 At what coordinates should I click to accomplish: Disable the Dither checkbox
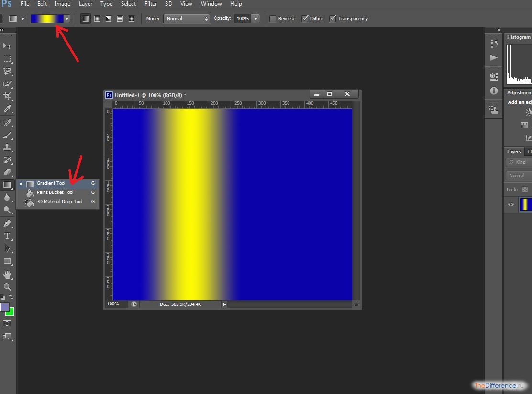pyautogui.click(x=305, y=19)
